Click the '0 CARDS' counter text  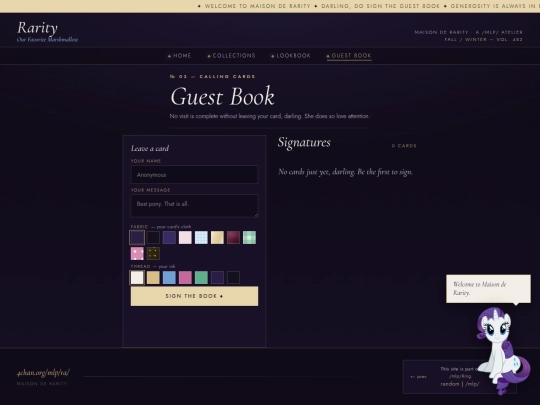click(x=404, y=146)
